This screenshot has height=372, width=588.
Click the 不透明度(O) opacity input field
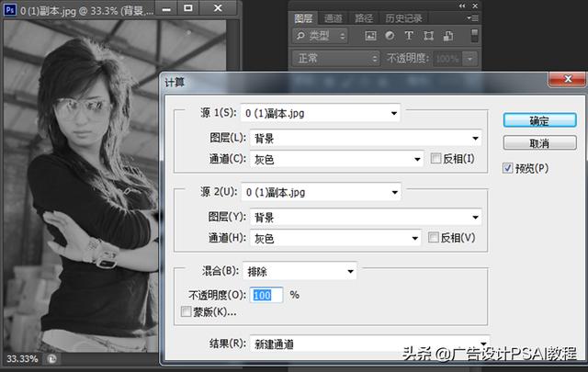point(267,295)
